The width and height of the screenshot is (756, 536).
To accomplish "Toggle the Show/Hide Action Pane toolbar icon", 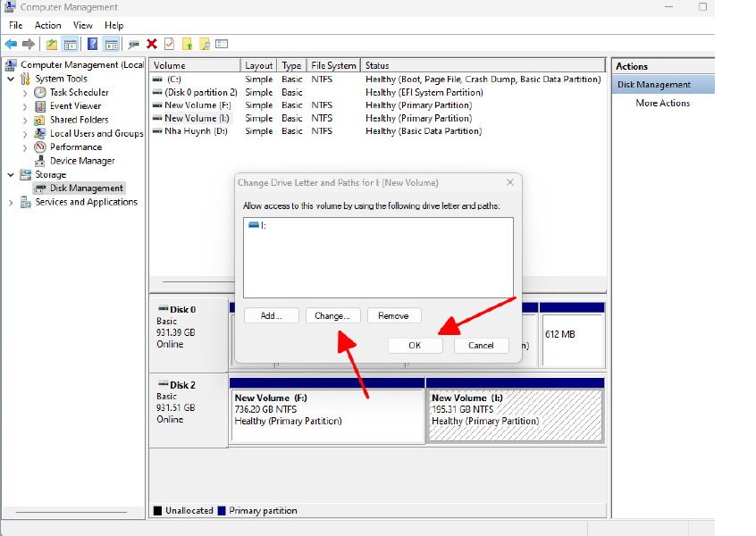I will (x=112, y=45).
